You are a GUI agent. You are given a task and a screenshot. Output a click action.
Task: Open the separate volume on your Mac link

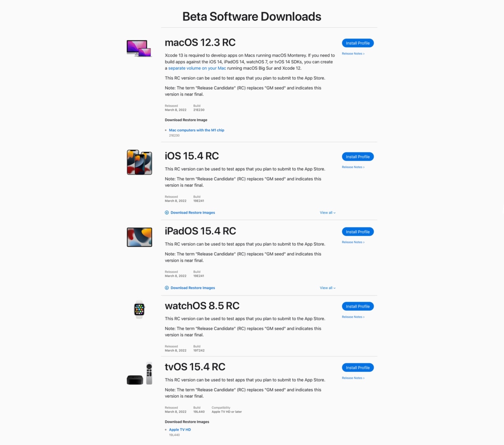[197, 68]
